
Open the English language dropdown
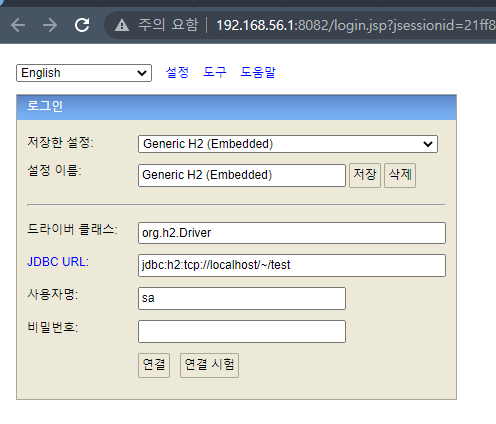(84, 73)
